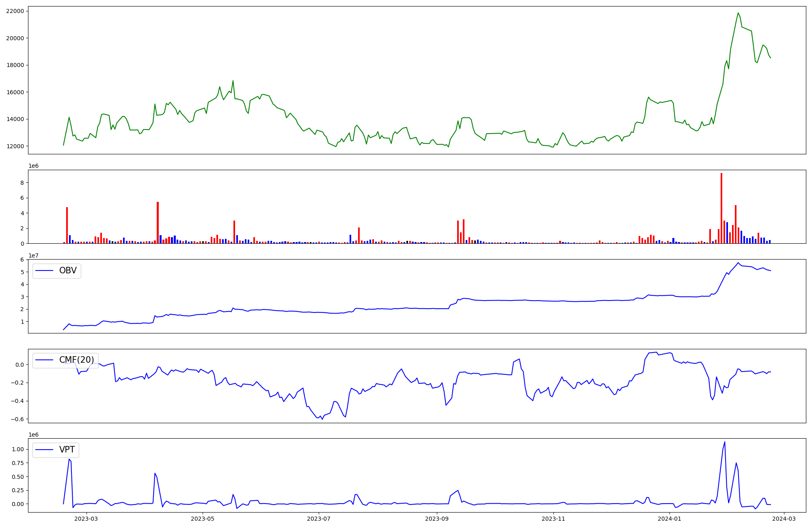Viewport: 812px width, 528px height.
Task: Click the 2023-09 date tick label
Action: 437,519
